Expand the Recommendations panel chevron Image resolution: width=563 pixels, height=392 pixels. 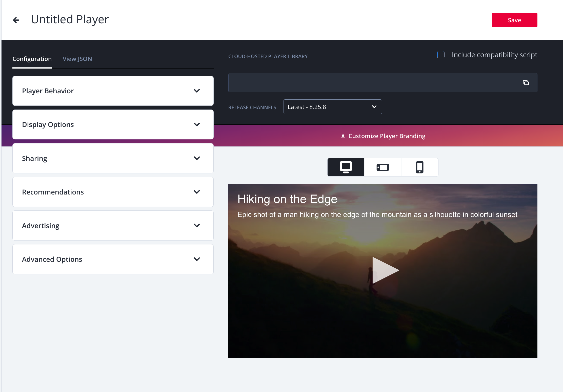click(197, 192)
